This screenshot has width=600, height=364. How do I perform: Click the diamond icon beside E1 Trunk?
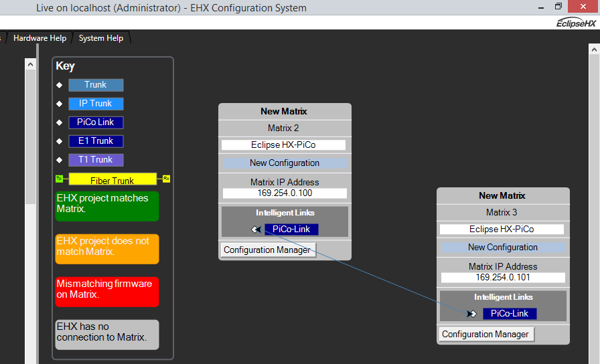pyautogui.click(x=59, y=141)
